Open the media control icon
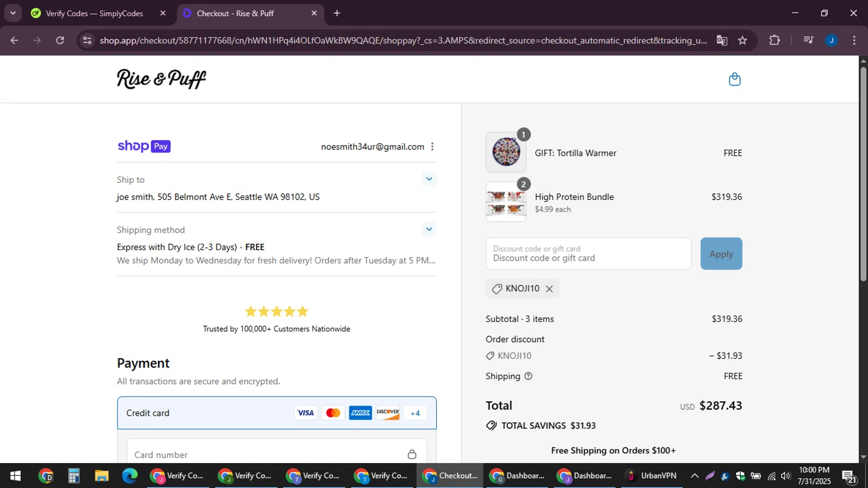 pyautogui.click(x=808, y=41)
